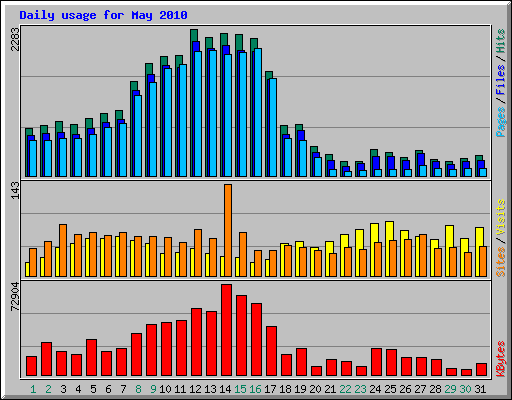Viewport: 512px width, 400px height.
Task: Click day label 27 on the x-axis
Action: coord(420,389)
